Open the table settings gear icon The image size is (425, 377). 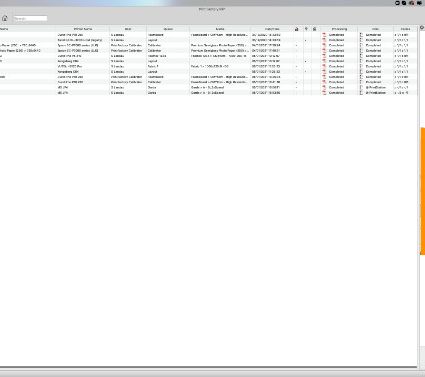click(x=422, y=28)
